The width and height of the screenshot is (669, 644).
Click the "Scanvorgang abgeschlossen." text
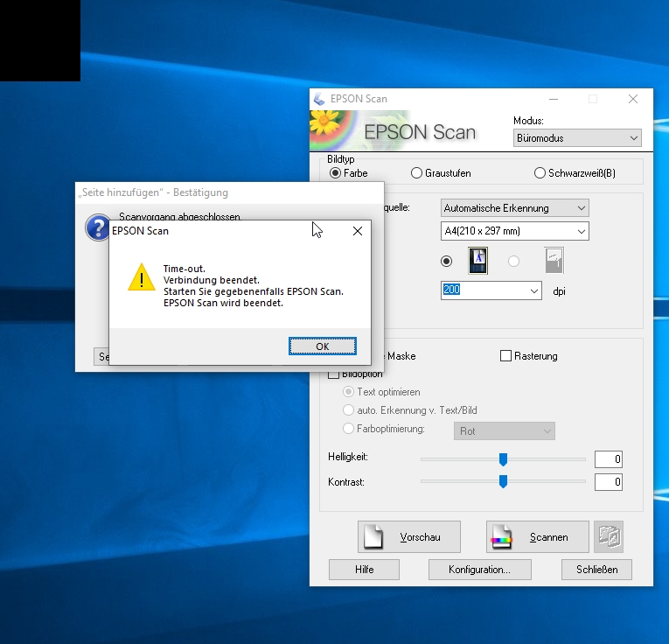click(x=180, y=216)
